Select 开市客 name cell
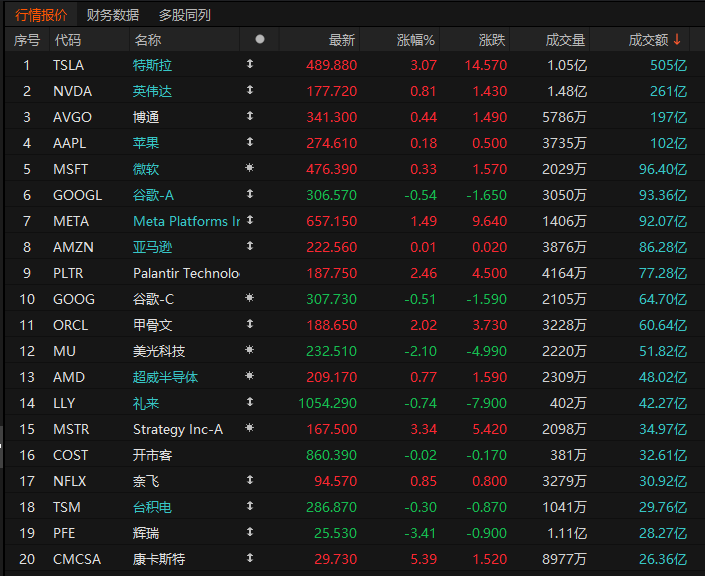The height and width of the screenshot is (576, 705). (x=152, y=455)
